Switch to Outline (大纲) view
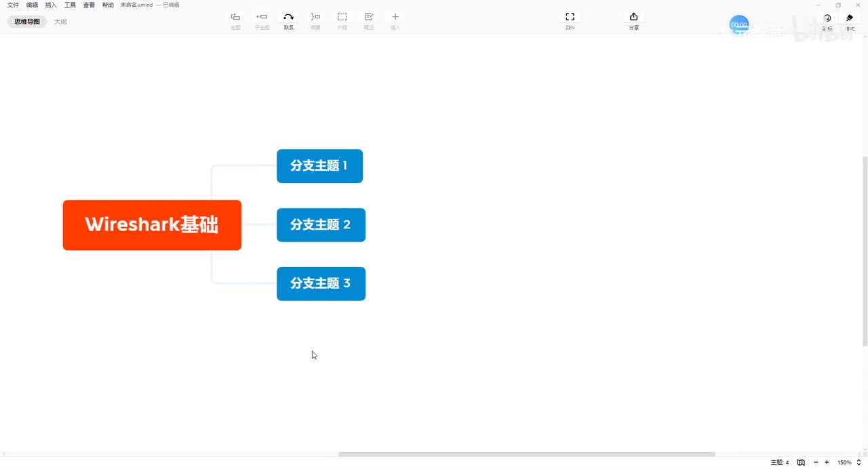Image resolution: width=868 pixels, height=469 pixels. [x=60, y=22]
